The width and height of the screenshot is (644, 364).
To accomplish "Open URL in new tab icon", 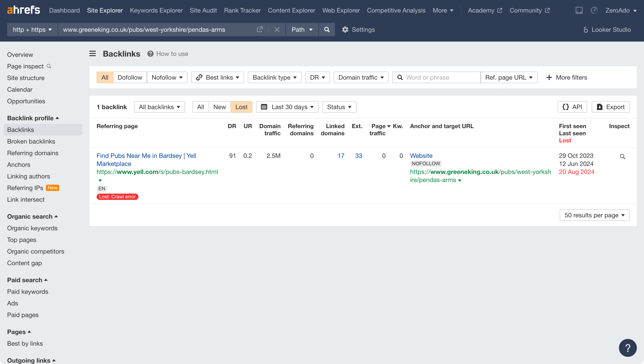I will pos(260,30).
